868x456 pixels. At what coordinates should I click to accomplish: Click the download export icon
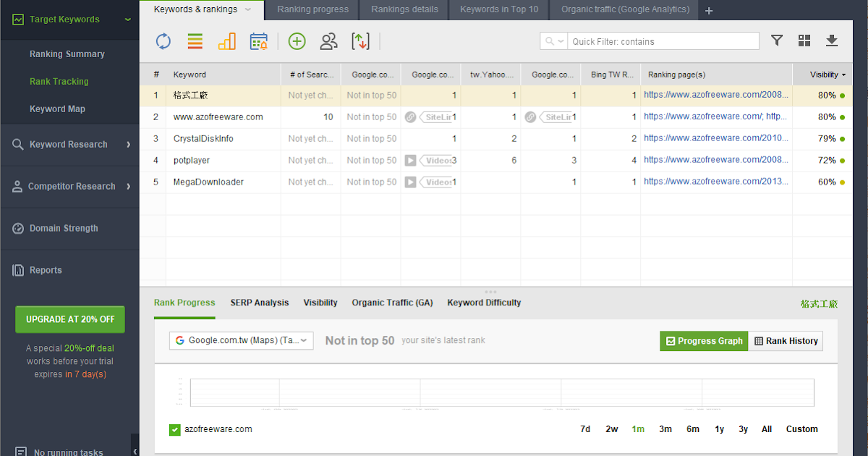tap(832, 41)
